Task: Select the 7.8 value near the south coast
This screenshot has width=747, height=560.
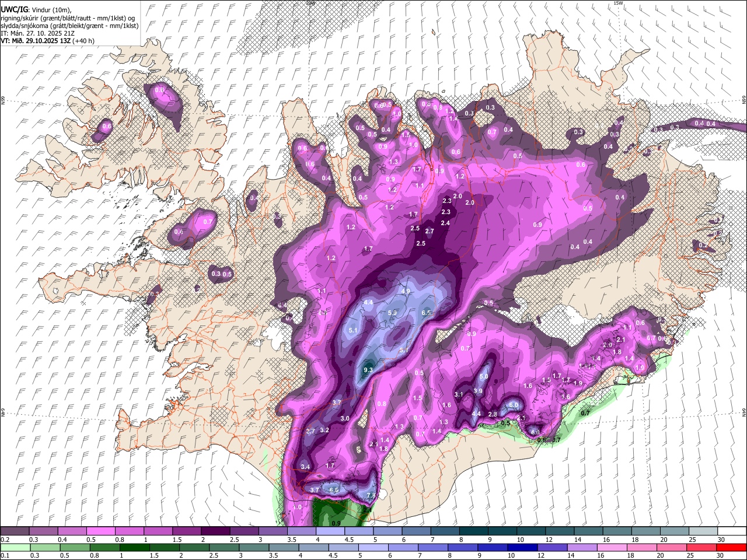Action: click(x=371, y=495)
